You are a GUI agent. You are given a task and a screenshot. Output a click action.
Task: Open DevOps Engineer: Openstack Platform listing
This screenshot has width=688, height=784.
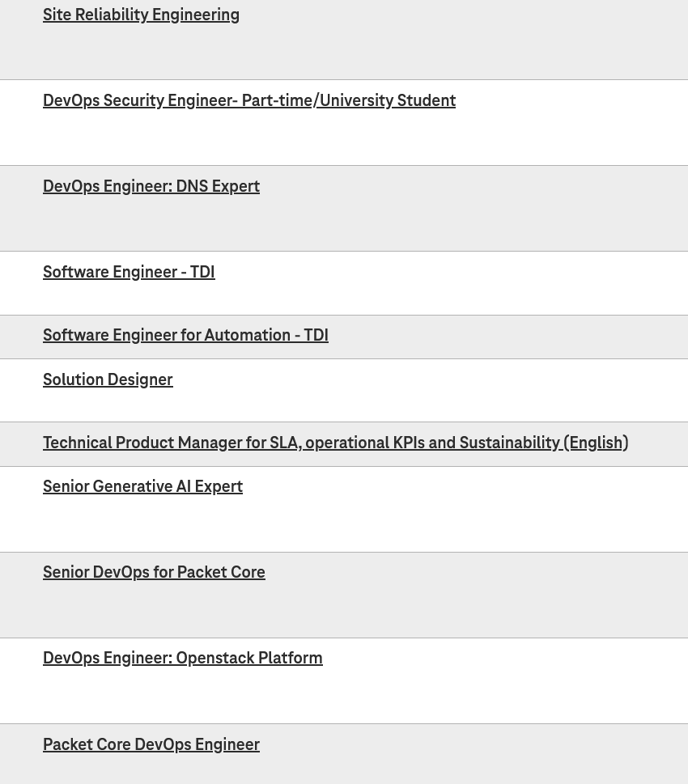point(183,658)
